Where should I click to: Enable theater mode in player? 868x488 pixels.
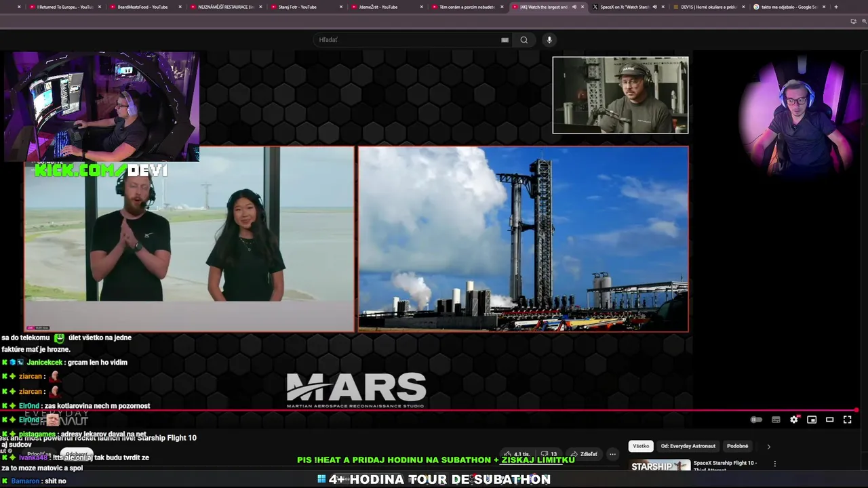pos(829,420)
